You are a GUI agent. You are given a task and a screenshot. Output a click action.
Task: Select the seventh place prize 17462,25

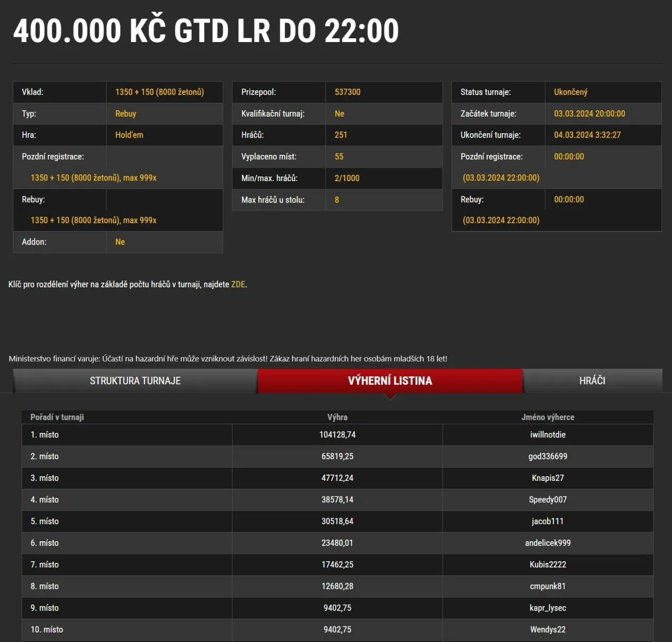click(x=338, y=564)
